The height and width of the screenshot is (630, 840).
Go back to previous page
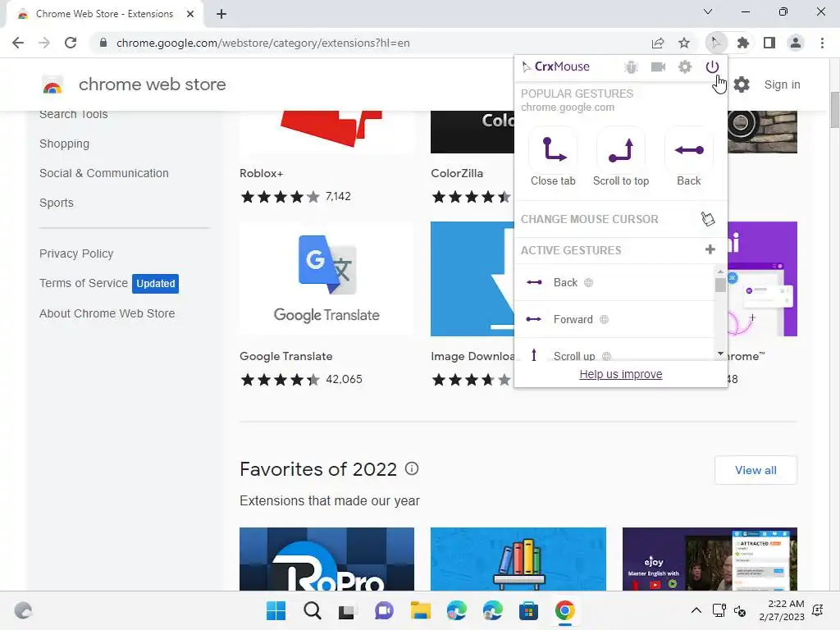click(x=18, y=43)
